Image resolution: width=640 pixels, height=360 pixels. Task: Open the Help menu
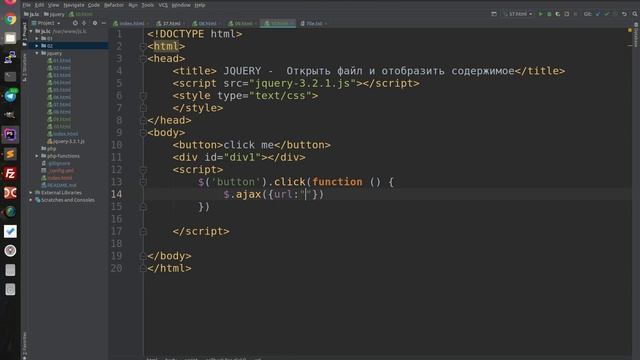pos(200,5)
